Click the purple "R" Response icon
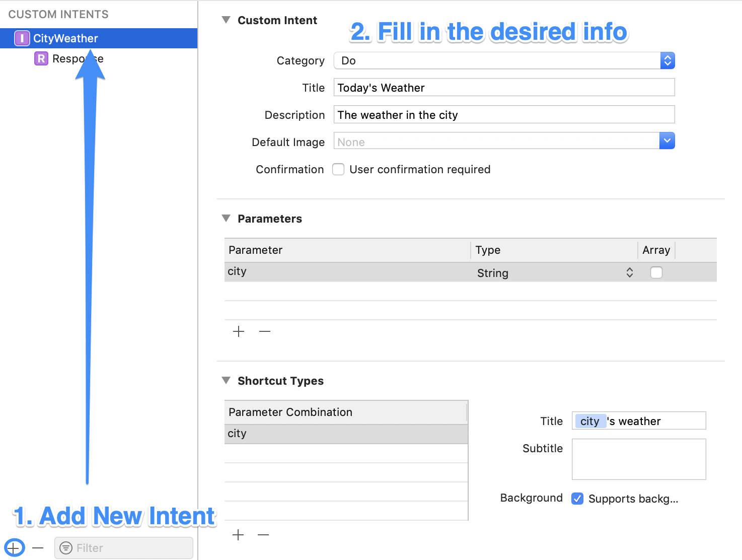Image resolution: width=742 pixels, height=560 pixels. point(41,58)
